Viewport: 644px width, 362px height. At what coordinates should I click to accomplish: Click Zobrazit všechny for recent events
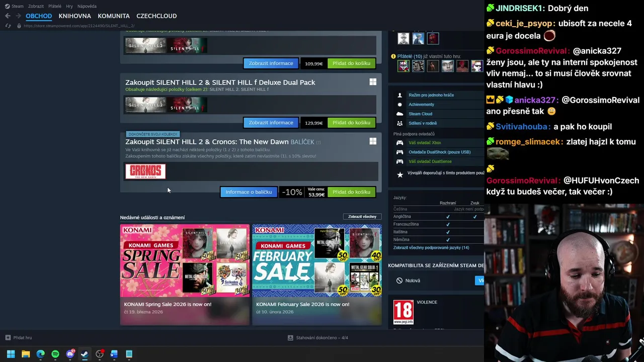click(362, 217)
